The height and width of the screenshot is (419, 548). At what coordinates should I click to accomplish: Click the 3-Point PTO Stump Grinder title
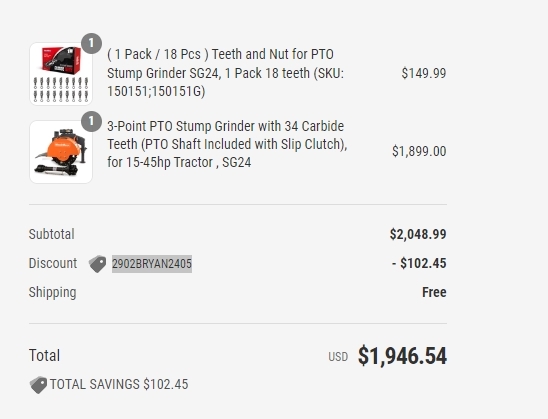[x=227, y=144]
